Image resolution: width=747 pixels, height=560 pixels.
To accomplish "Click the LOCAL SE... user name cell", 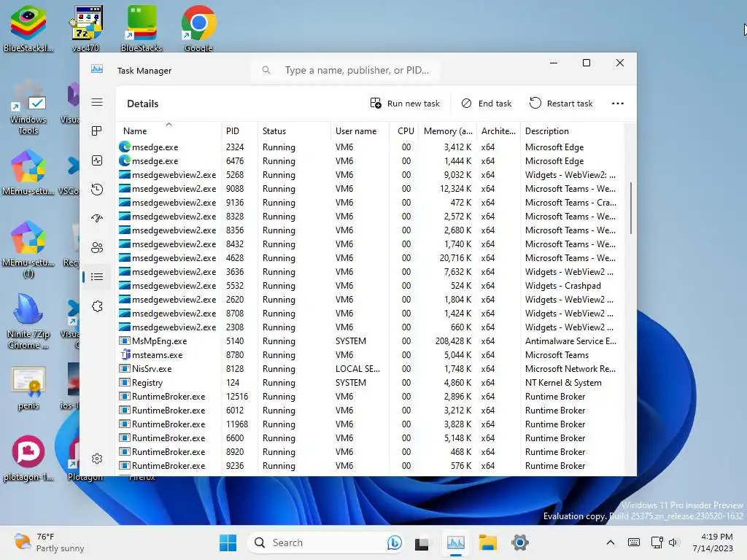I will [x=357, y=368].
